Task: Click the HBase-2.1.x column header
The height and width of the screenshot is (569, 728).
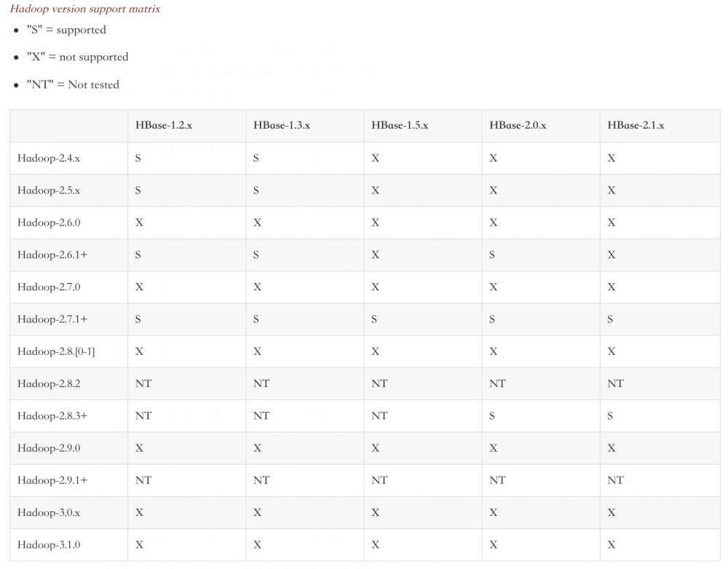Action: point(636,125)
